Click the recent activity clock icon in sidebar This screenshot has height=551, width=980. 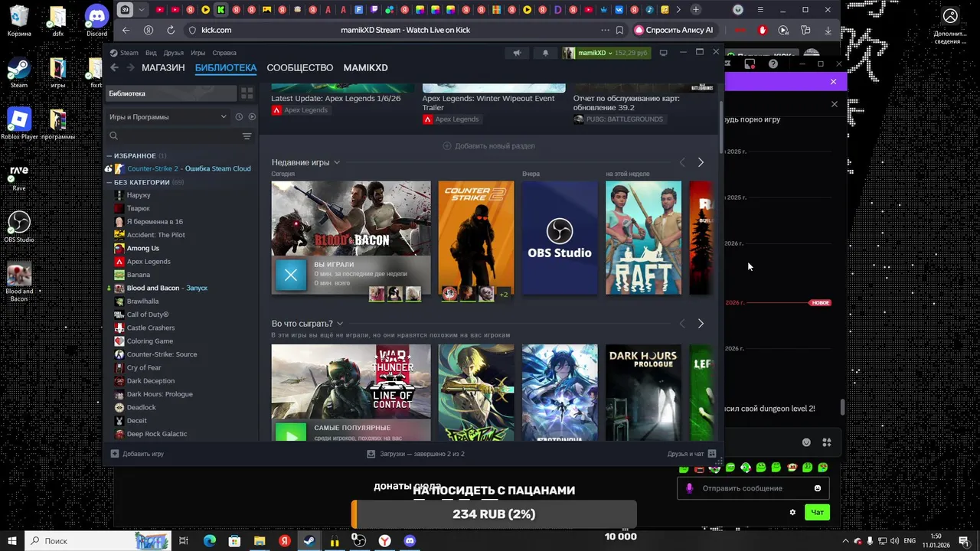click(x=239, y=117)
